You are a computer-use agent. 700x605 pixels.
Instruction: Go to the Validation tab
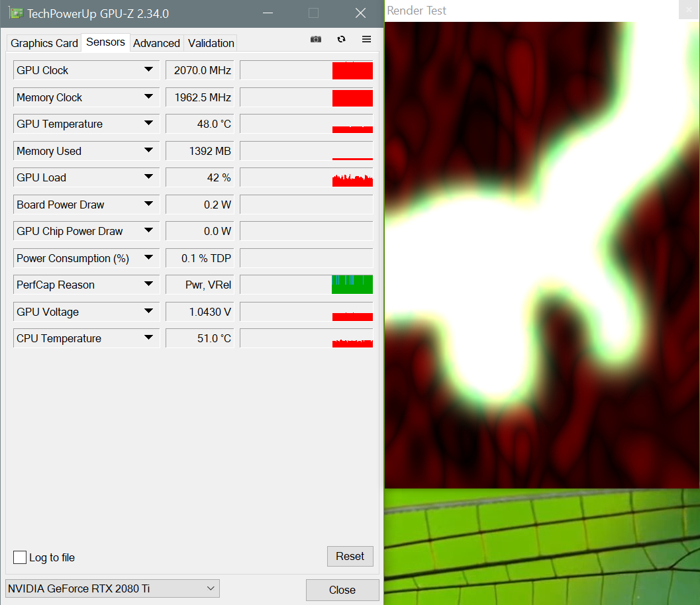tap(211, 43)
